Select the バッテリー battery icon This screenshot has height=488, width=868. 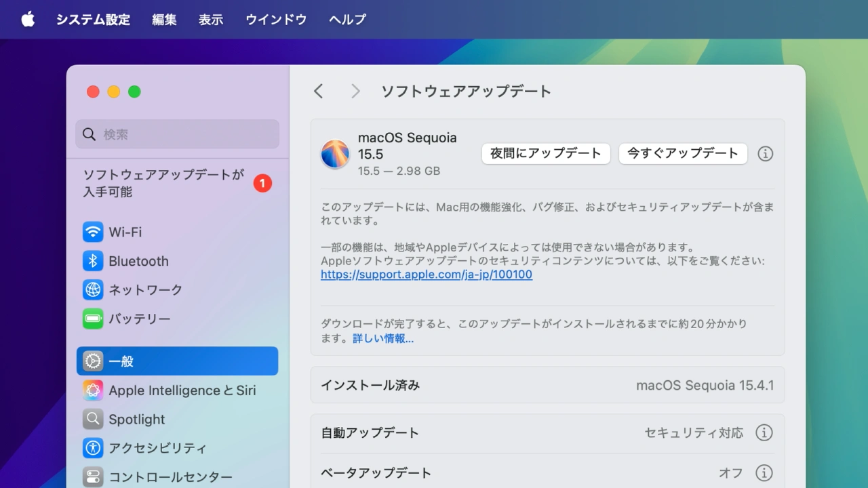93,319
